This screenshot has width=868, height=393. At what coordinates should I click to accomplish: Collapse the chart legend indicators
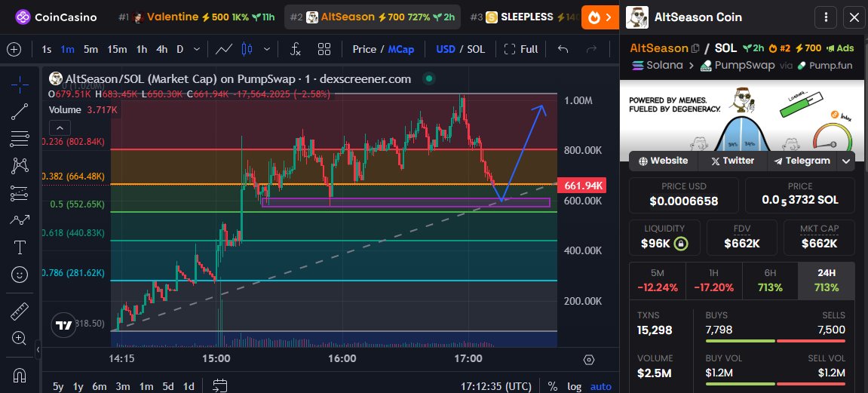tap(60, 129)
